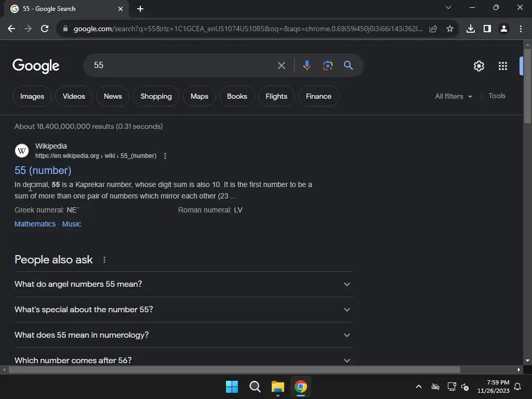Switch to Shopping results
The width and height of the screenshot is (532, 399).
[x=156, y=96]
